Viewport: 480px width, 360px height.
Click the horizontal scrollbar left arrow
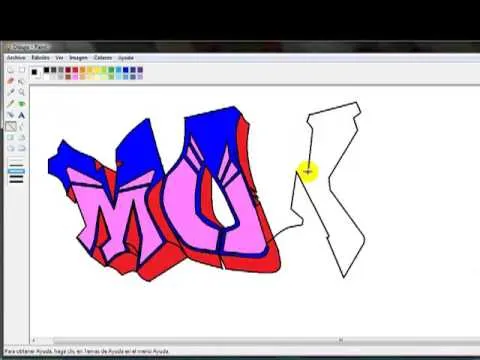pyautogui.click(x=33, y=340)
